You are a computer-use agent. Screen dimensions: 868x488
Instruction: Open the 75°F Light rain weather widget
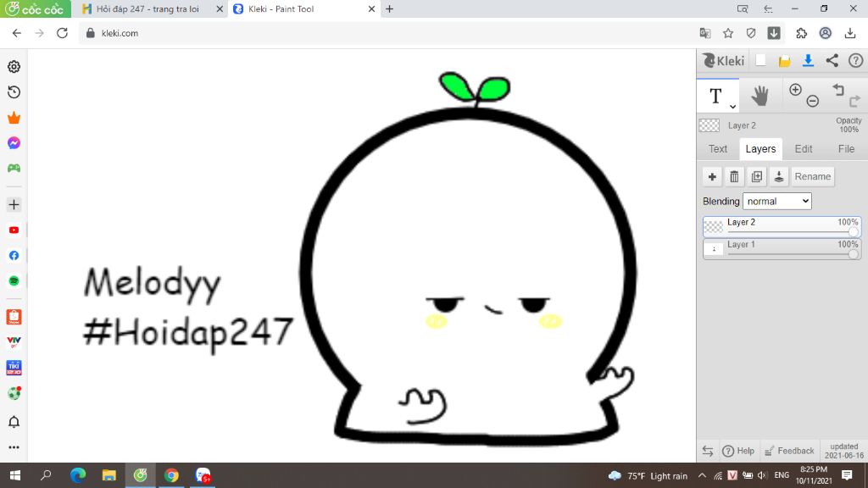tap(648, 476)
